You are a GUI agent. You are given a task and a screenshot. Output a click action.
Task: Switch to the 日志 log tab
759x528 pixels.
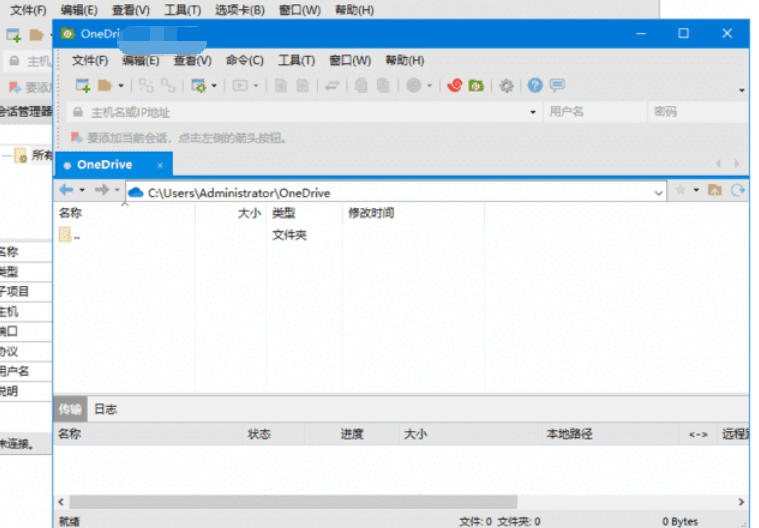coord(106,409)
